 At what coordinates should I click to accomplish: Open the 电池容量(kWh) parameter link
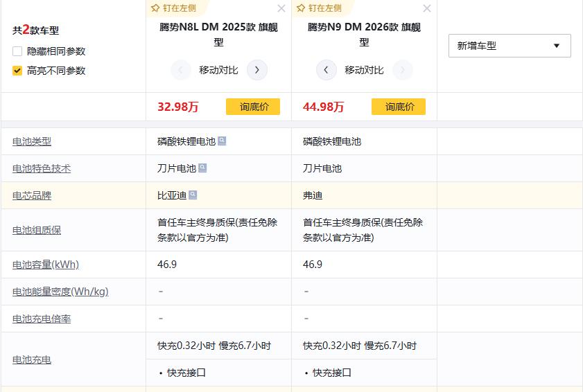pos(46,265)
